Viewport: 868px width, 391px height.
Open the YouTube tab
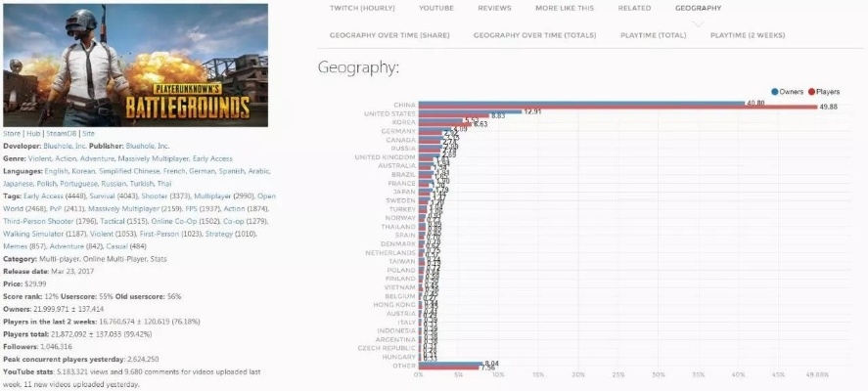[435, 8]
